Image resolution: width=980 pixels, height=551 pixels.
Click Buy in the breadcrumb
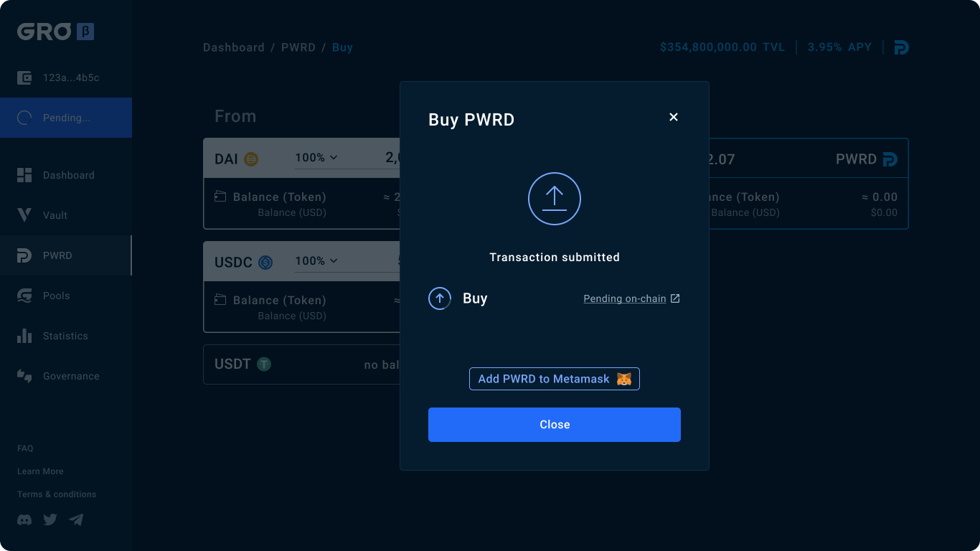pos(342,47)
